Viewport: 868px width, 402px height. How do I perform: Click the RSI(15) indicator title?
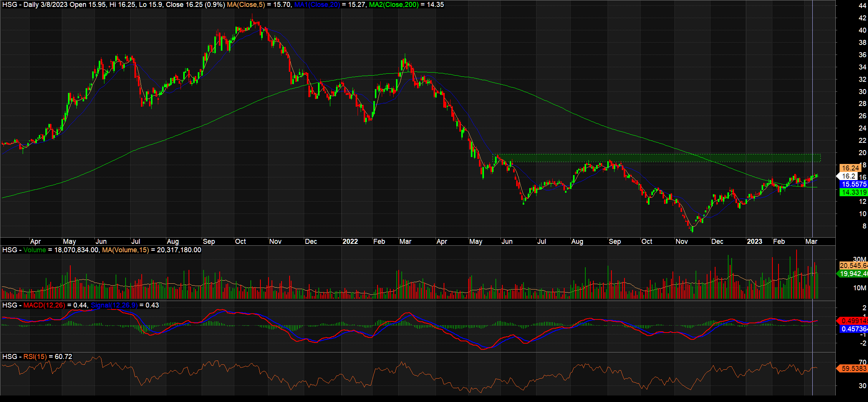(x=35, y=357)
